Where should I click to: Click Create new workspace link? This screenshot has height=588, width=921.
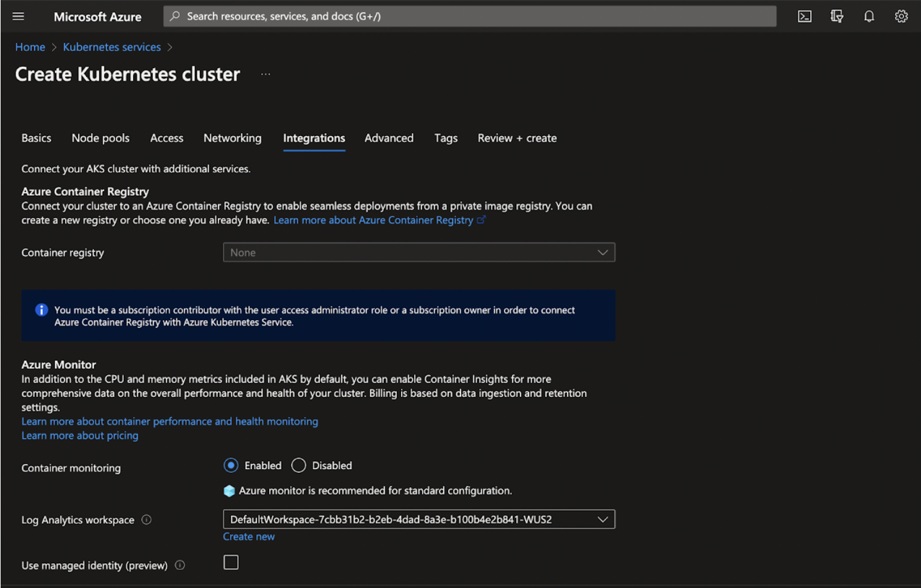coord(249,537)
